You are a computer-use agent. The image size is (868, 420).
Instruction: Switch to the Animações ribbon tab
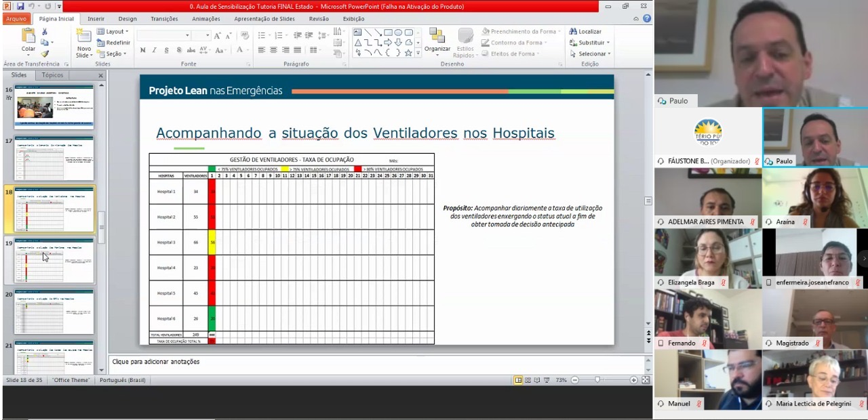(x=206, y=19)
